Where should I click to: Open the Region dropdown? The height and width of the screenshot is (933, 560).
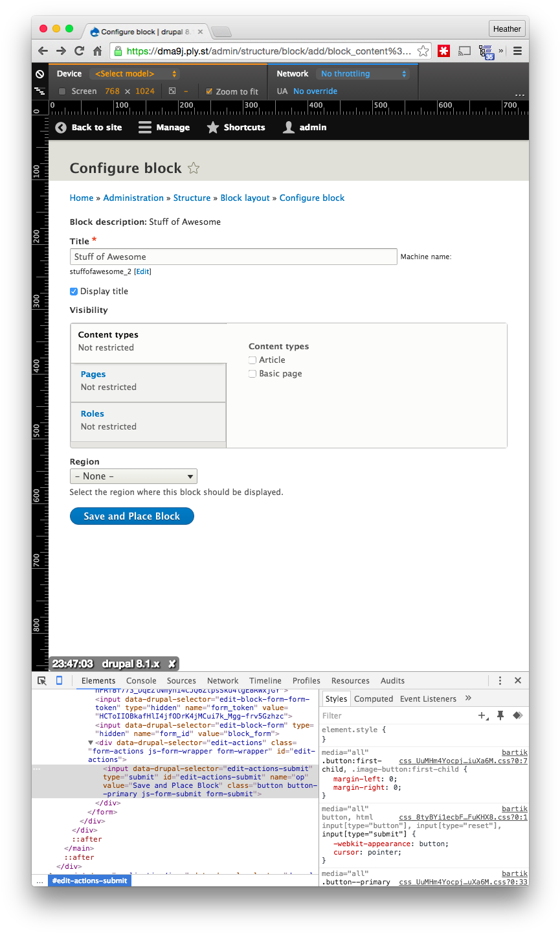click(133, 476)
